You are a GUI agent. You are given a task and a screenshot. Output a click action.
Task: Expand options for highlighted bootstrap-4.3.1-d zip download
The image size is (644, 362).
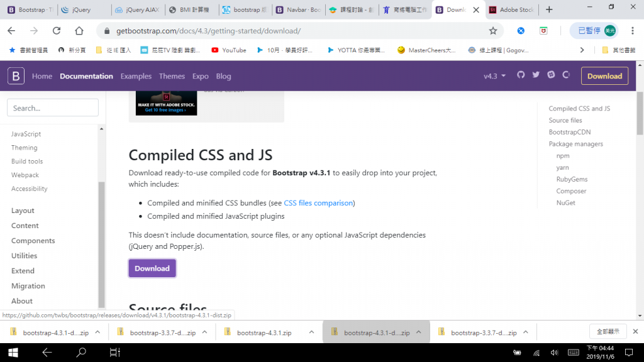(418, 332)
